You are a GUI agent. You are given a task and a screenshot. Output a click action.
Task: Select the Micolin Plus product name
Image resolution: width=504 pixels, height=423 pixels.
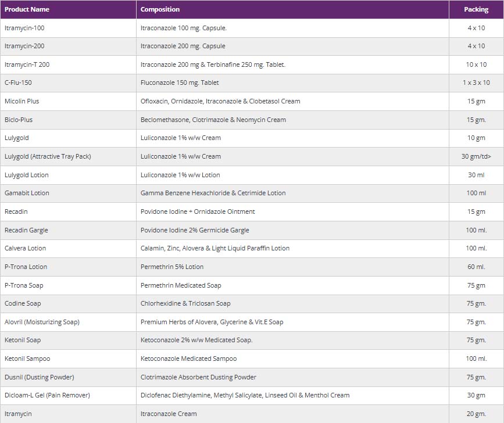tap(22, 101)
